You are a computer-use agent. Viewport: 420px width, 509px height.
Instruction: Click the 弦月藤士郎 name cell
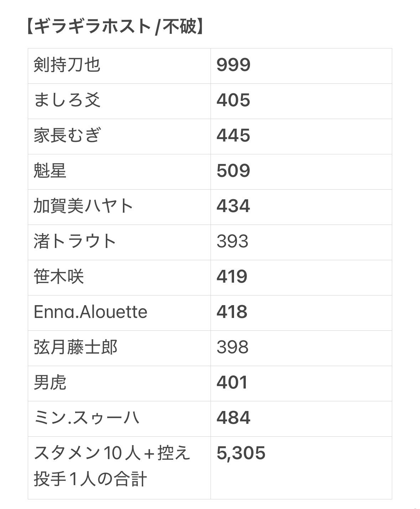[x=119, y=348]
